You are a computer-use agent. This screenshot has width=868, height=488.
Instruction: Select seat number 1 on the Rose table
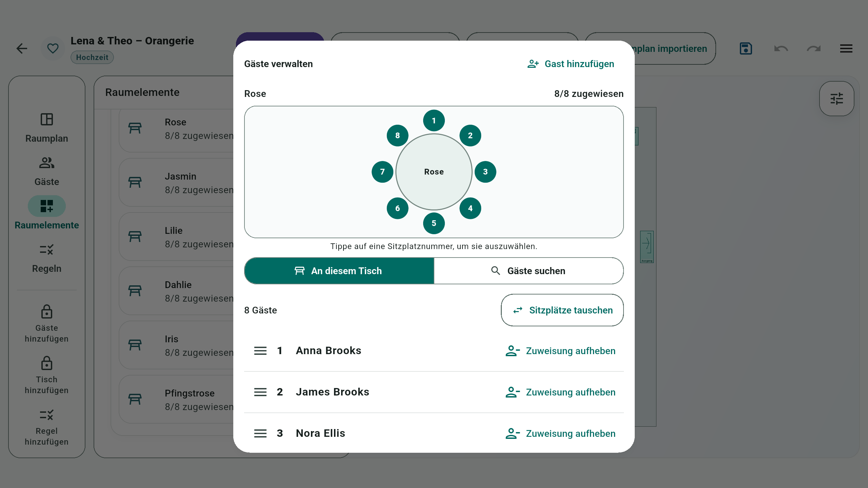click(x=434, y=121)
